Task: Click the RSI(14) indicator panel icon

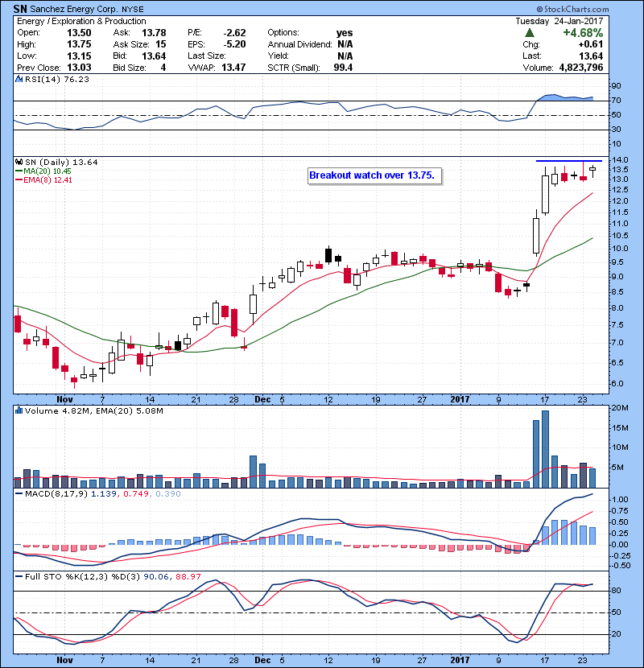Action: [19, 79]
